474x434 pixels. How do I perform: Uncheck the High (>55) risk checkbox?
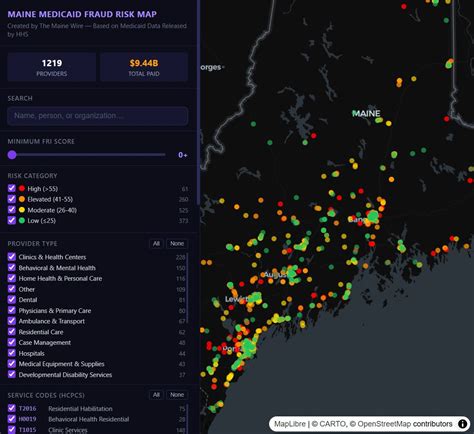12,188
